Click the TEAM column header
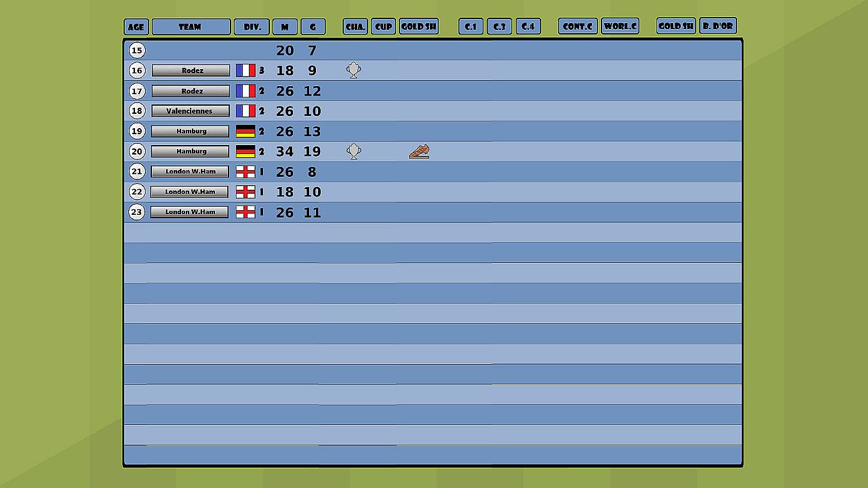This screenshot has height=488, width=868. click(x=191, y=27)
